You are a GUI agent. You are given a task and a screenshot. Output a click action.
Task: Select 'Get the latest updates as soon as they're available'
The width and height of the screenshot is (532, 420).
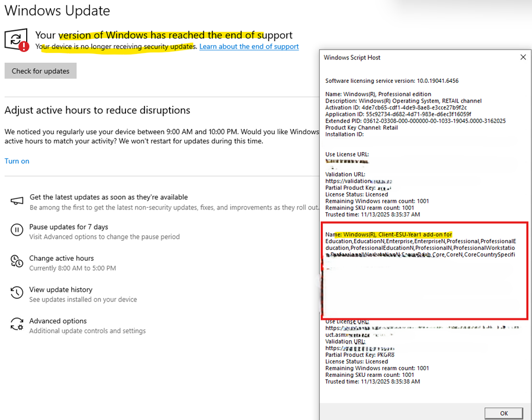coord(109,197)
